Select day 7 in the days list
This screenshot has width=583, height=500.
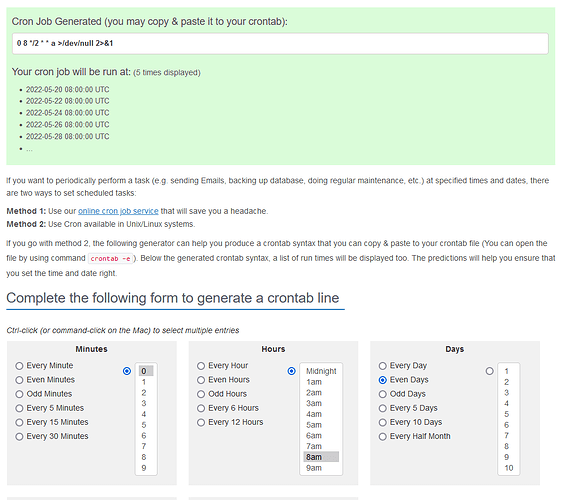coord(509,436)
